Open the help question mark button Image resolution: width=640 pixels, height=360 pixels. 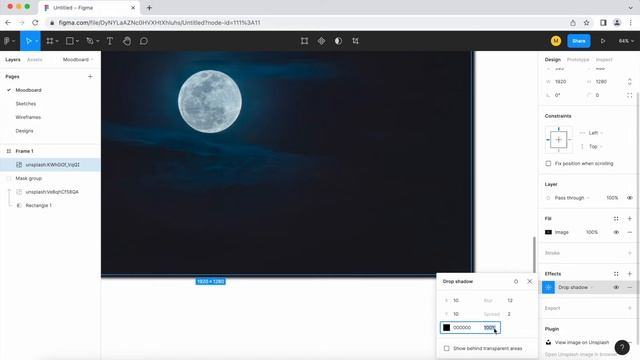pos(622,347)
